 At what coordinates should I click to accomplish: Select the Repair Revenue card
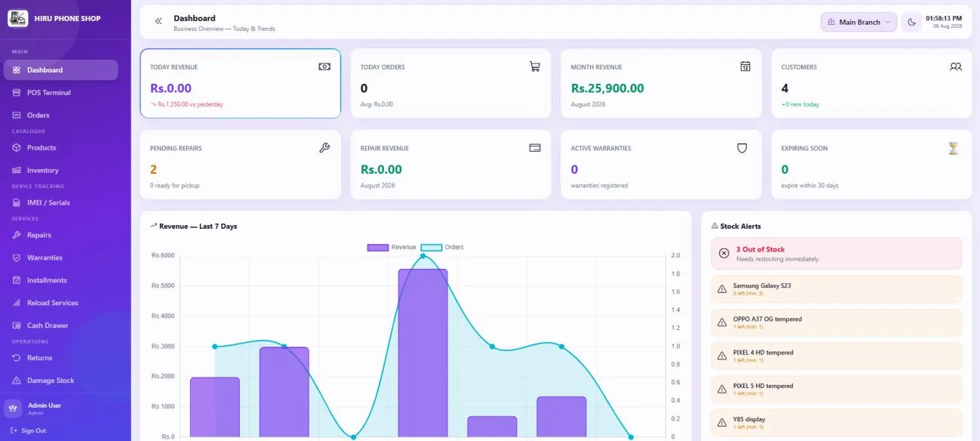coord(450,165)
